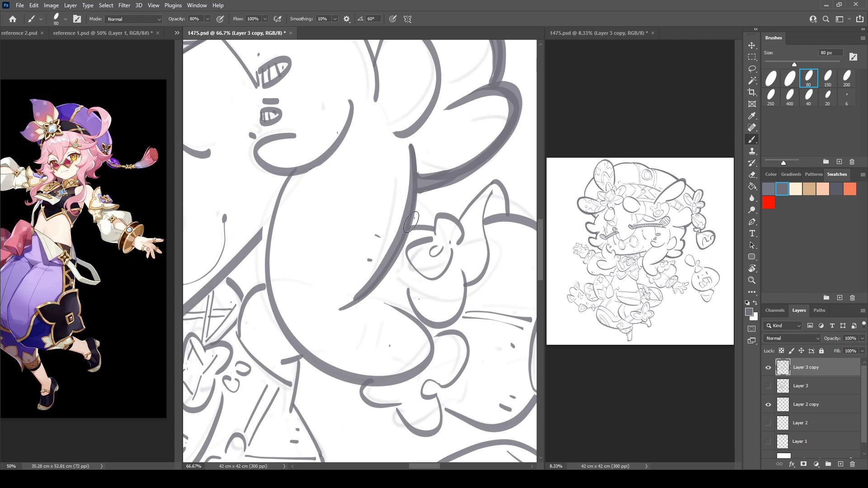Toggle pressure controls size icon
This screenshot has width=868, height=488.
point(393,19)
